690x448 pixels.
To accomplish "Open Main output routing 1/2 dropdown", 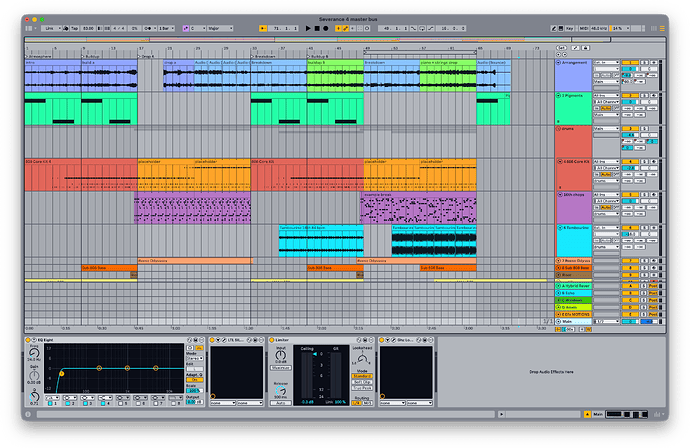I will 606,322.
